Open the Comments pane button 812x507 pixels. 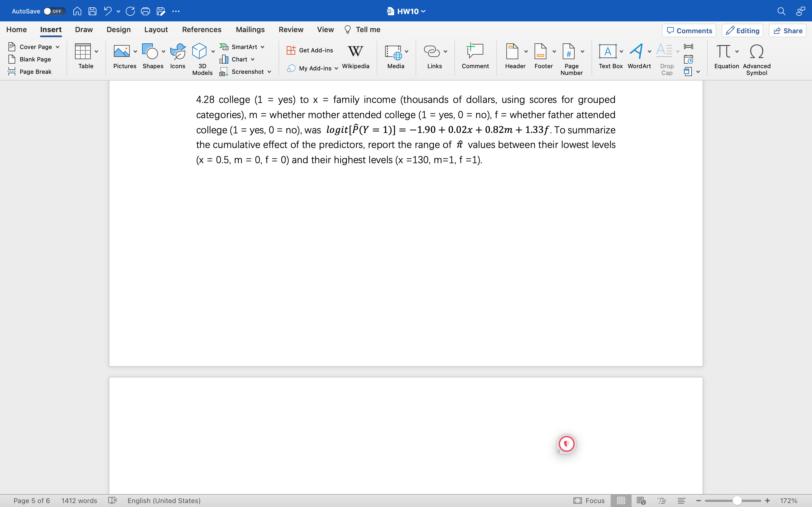point(689,31)
